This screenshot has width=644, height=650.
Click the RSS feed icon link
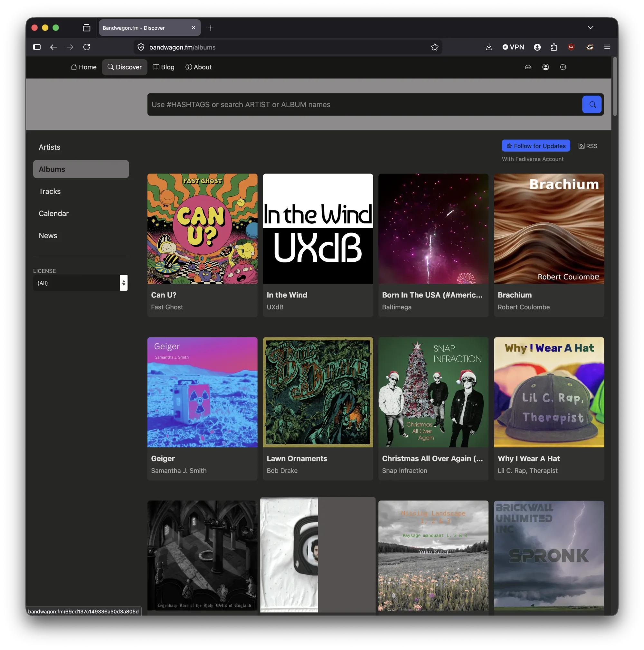pos(588,146)
